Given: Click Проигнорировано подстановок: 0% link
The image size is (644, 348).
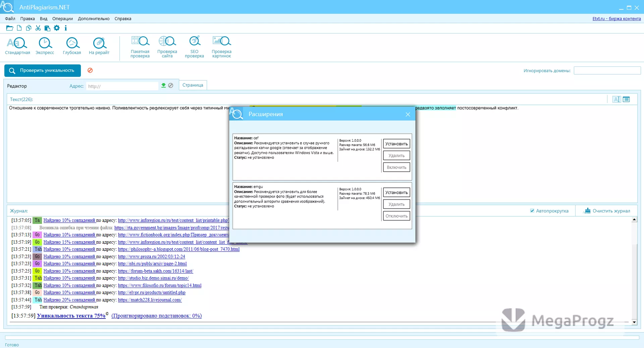Looking at the screenshot, I should [157, 316].
